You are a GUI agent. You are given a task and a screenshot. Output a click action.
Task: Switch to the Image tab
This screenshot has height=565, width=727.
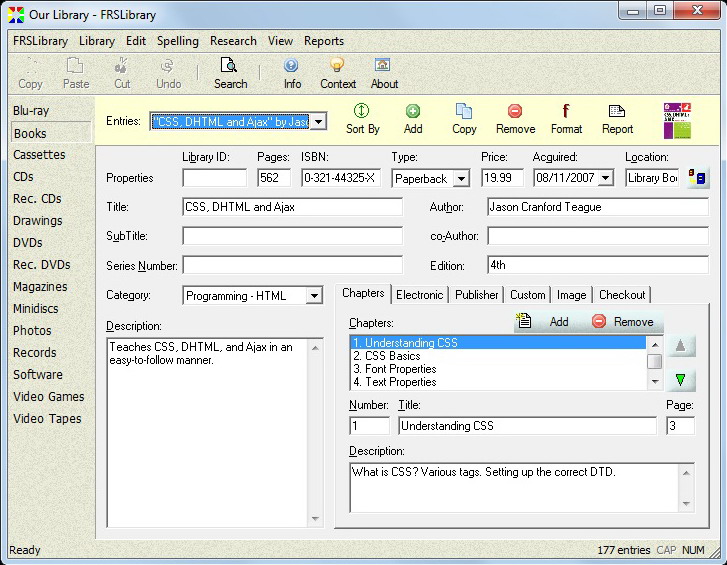click(x=571, y=295)
